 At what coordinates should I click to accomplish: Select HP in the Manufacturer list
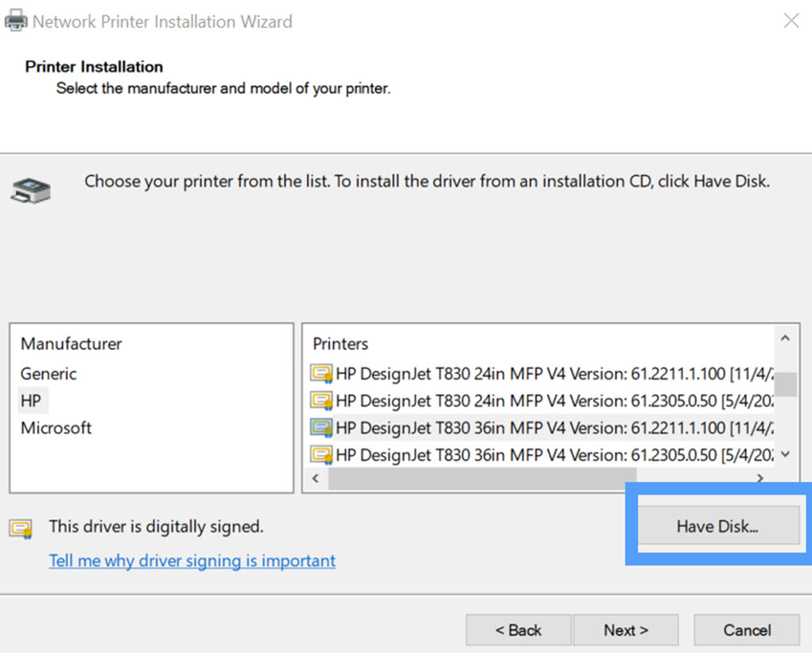pos(32,401)
